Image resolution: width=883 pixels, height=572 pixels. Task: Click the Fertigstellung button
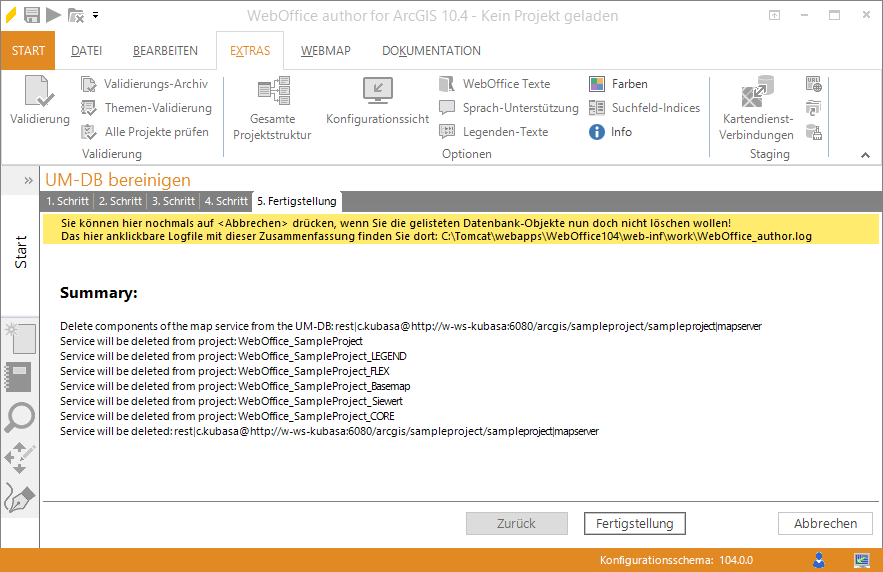coord(635,524)
